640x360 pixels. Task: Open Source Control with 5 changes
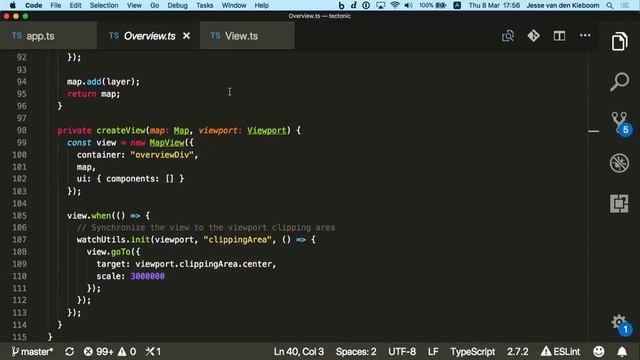click(x=620, y=124)
